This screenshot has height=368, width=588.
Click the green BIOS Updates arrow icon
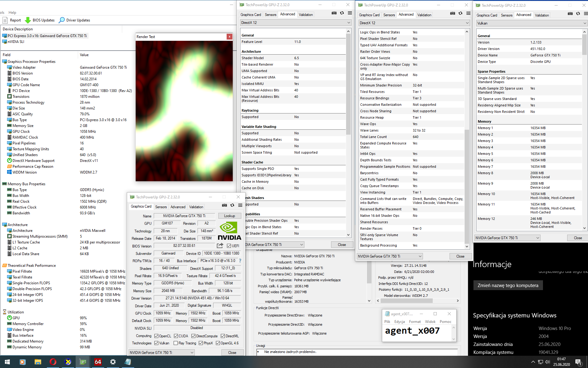coord(28,20)
